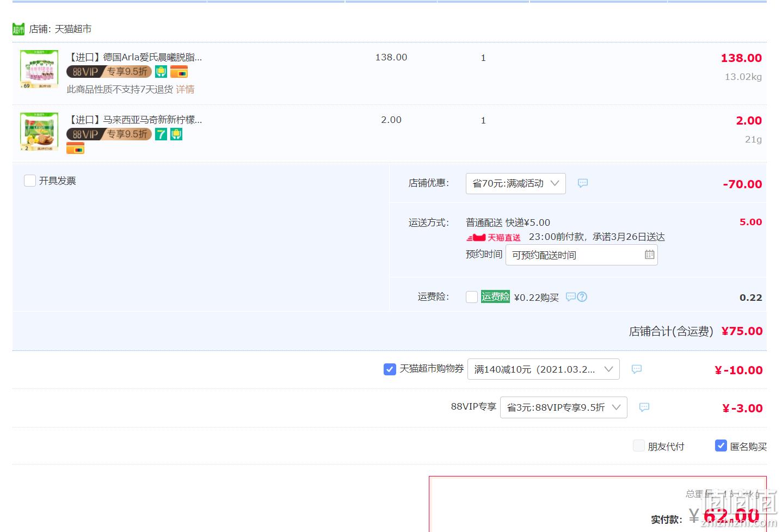This screenshot has width=782, height=532.
Task: Expand the 省3元:88VIP专享9.5折 dropdown
Action: point(564,407)
